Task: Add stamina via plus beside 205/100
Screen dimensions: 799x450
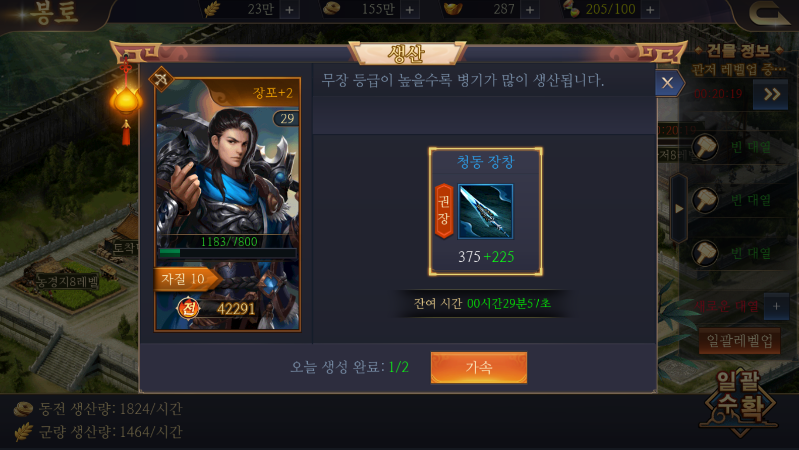Action: coord(650,10)
